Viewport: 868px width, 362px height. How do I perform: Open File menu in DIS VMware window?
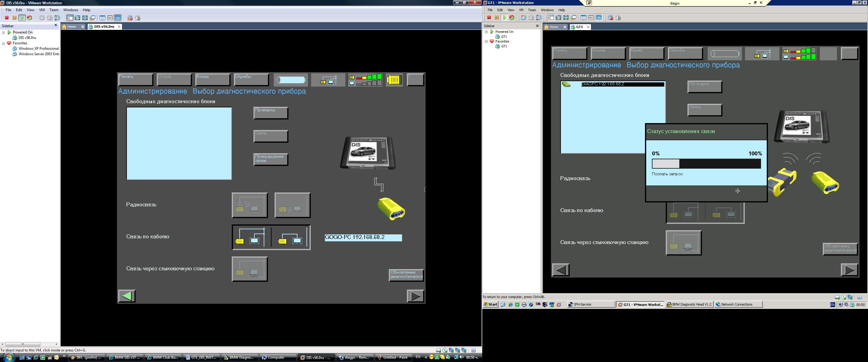(8, 10)
